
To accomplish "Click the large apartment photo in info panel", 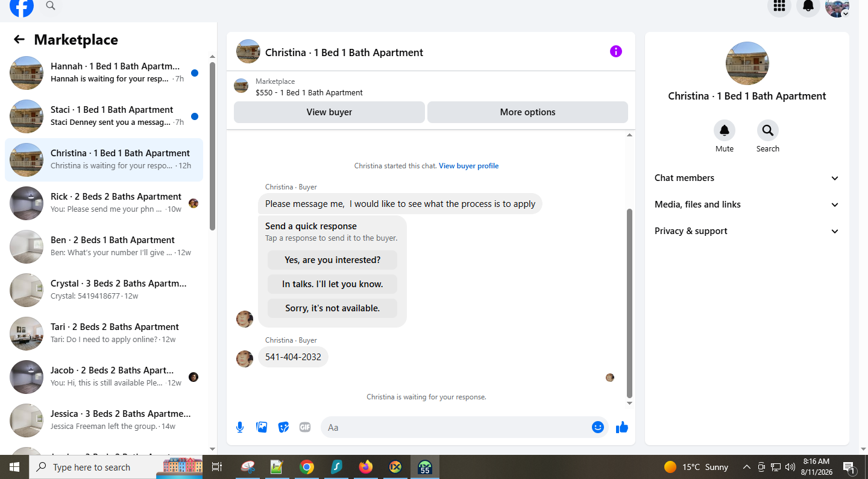I will coord(747,63).
